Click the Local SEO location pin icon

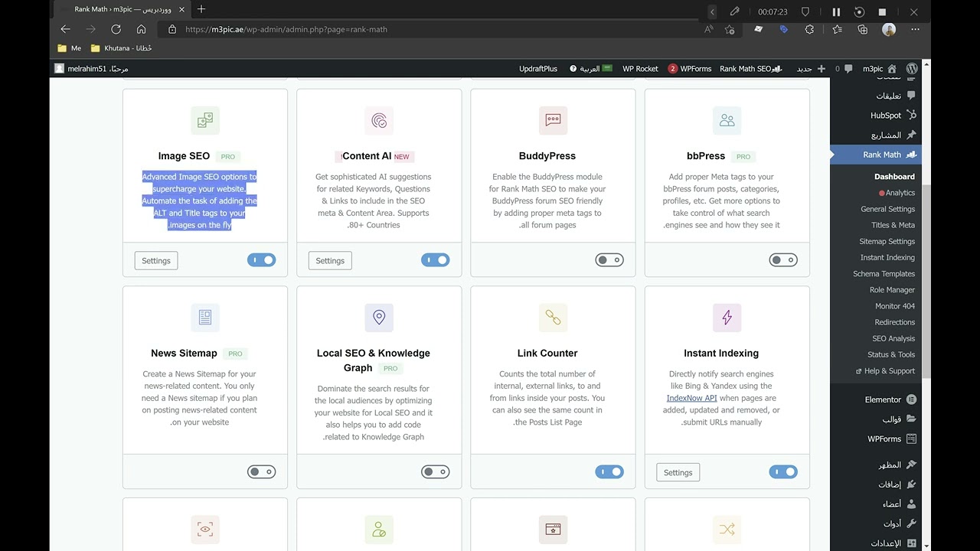[379, 318]
